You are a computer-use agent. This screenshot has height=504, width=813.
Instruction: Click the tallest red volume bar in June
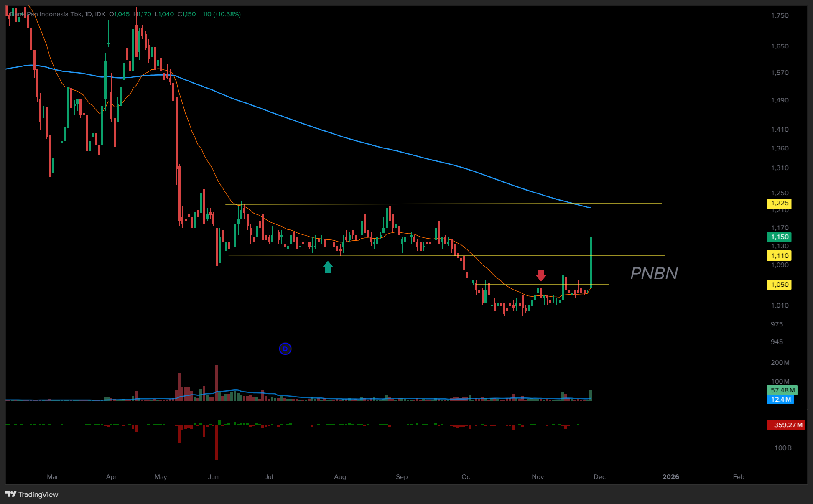[216, 382]
